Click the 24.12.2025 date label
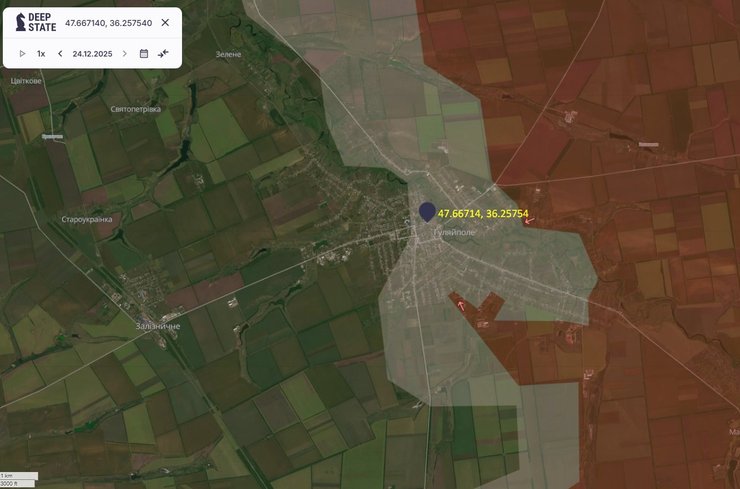The image size is (740, 489). 92,53
